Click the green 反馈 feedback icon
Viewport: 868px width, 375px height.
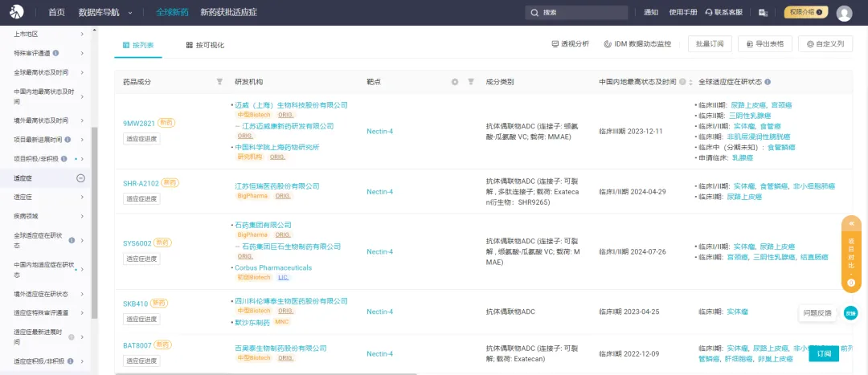tap(851, 313)
